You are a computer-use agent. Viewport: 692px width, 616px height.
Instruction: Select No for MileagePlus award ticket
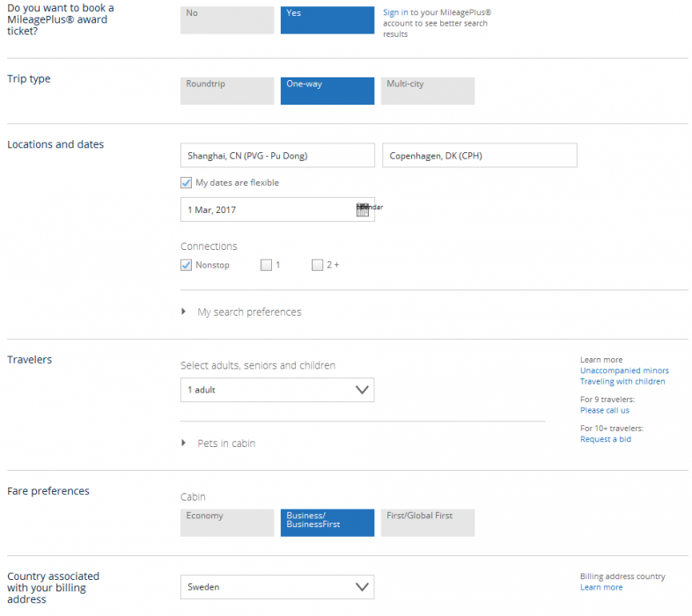[227, 20]
